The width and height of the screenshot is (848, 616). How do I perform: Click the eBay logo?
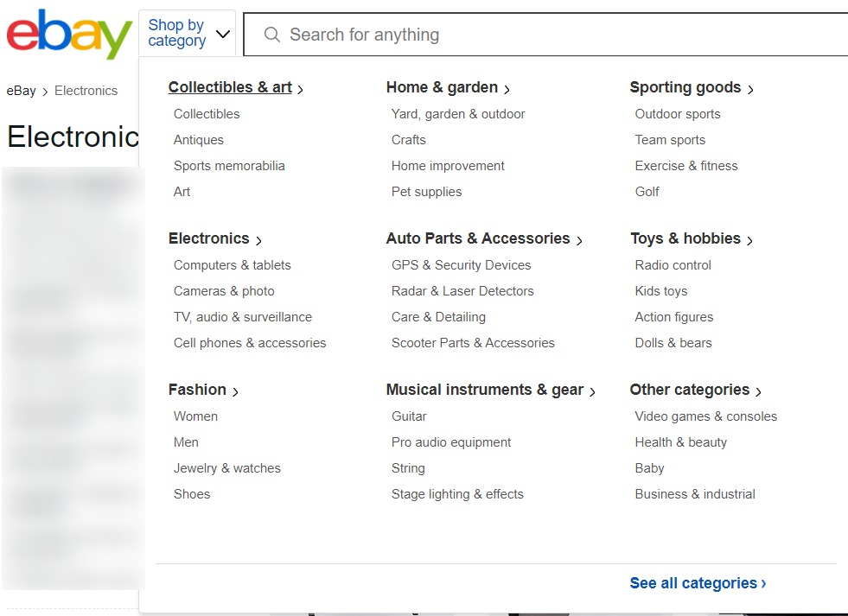(x=69, y=34)
